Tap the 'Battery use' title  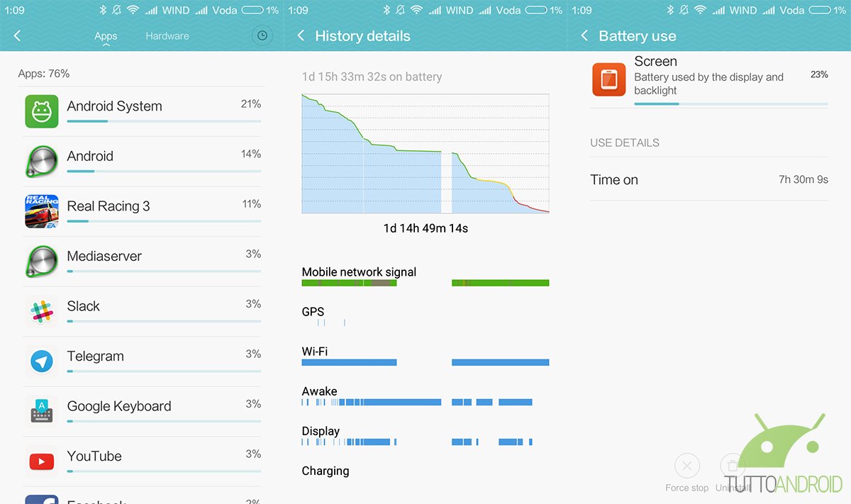pos(638,36)
